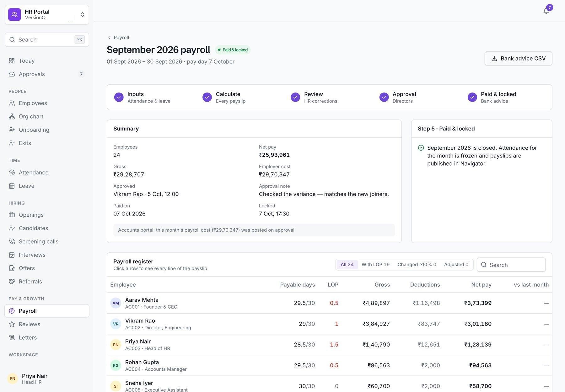
Task: Click the Employees people icon
Action: [12, 103]
